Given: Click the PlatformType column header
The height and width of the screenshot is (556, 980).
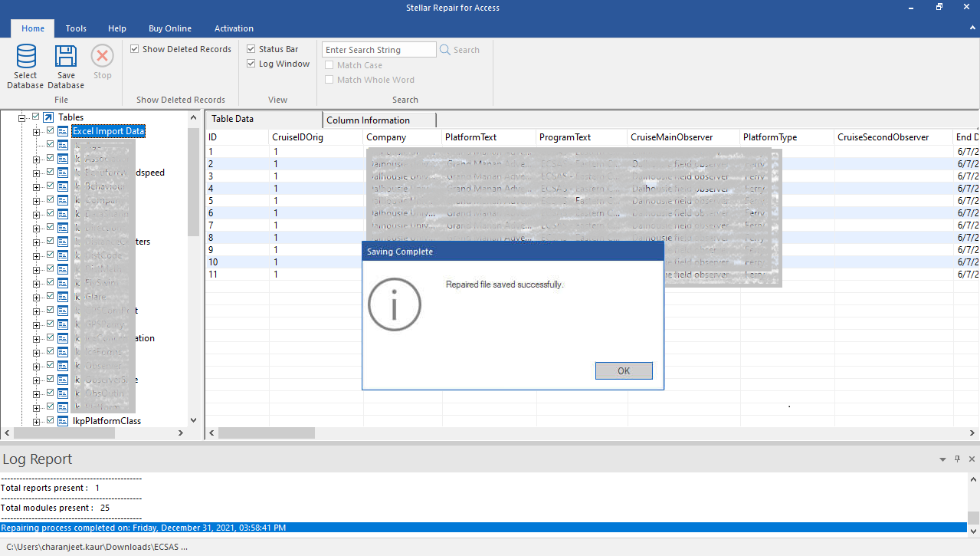Looking at the screenshot, I should coord(787,137).
